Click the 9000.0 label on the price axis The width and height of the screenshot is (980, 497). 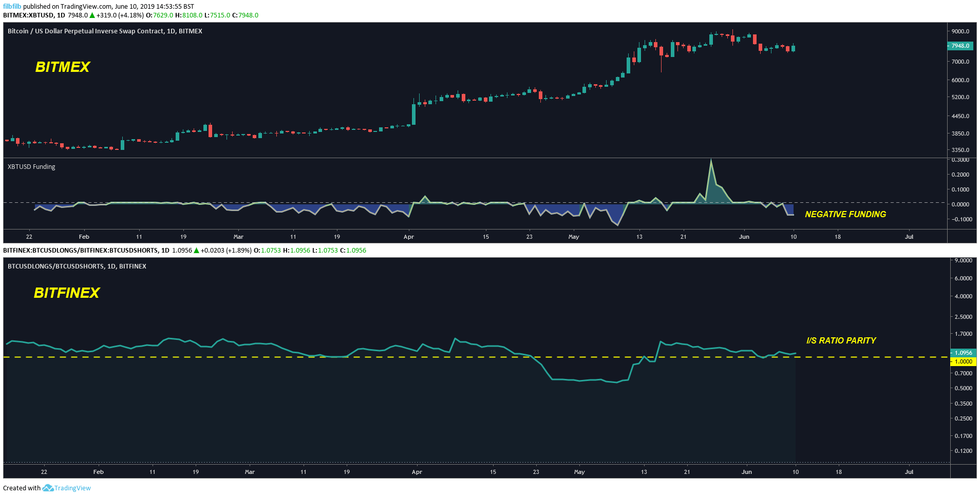960,31
